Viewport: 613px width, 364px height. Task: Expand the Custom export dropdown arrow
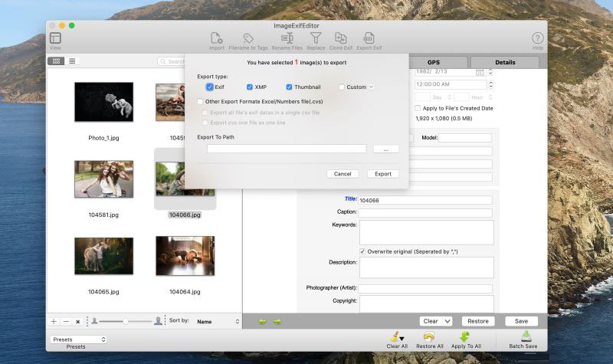click(x=371, y=87)
